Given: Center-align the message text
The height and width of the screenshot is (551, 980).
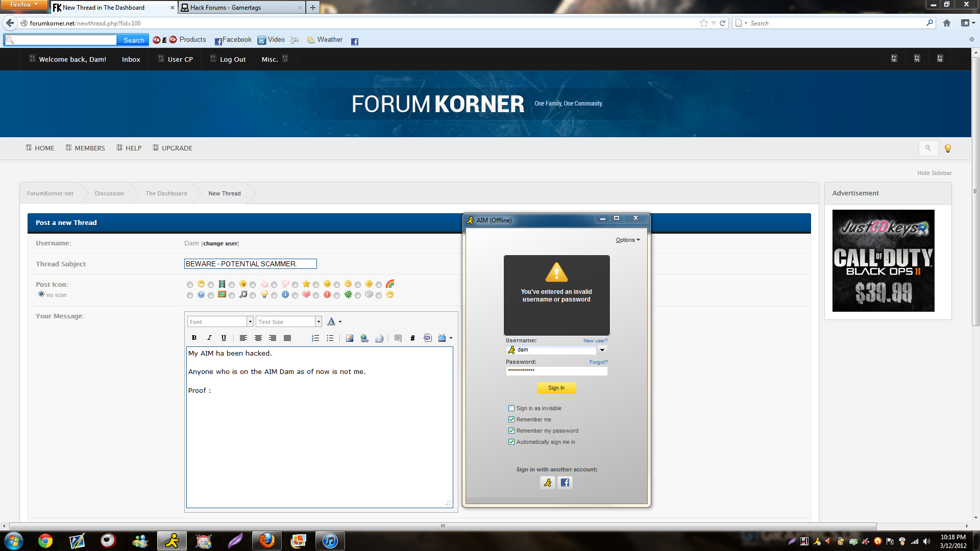Looking at the screenshot, I should click(x=258, y=338).
